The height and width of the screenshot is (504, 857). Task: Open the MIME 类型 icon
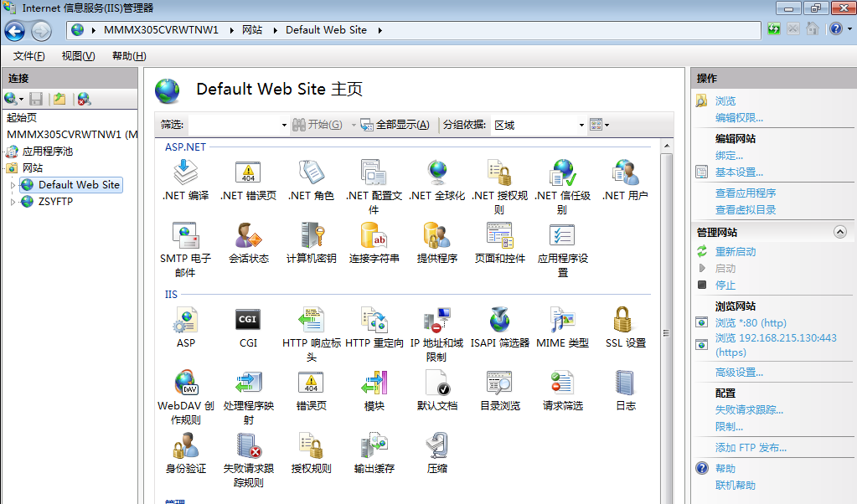click(x=562, y=320)
